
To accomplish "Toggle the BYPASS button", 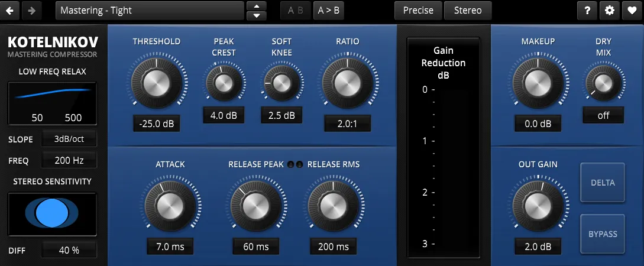I will pyautogui.click(x=603, y=234).
